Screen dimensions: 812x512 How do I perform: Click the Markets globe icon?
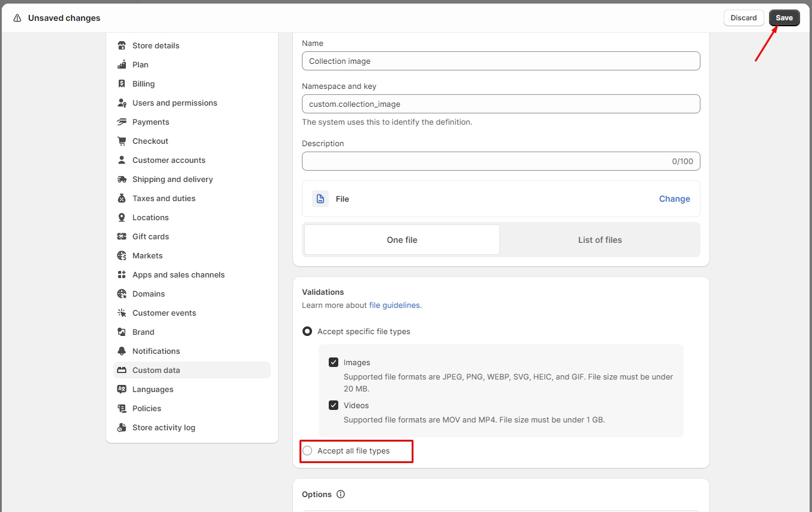pos(122,255)
